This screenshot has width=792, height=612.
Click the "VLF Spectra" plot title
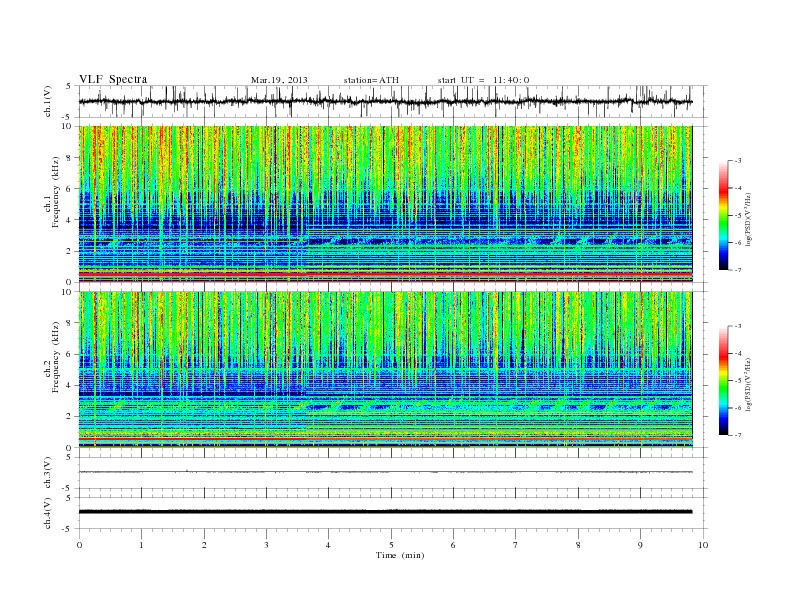point(113,79)
